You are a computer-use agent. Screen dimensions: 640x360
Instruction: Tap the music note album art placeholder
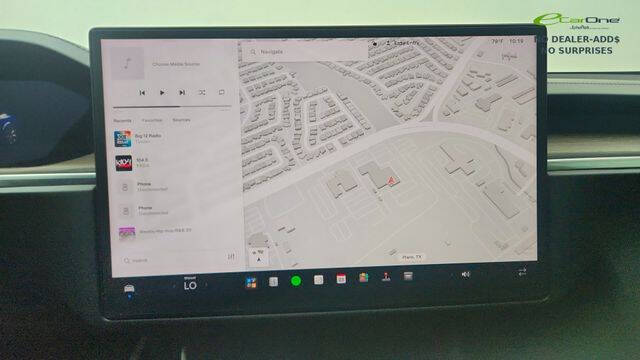(x=128, y=64)
